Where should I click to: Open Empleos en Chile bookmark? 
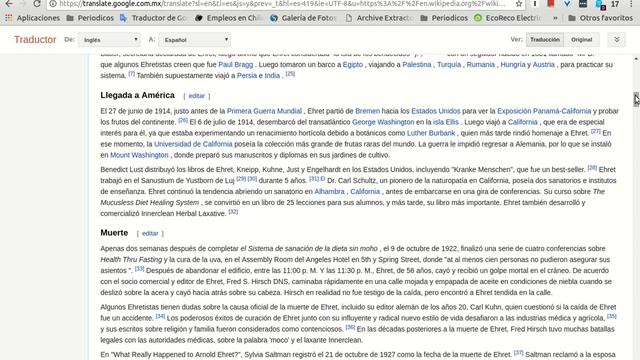(229, 18)
